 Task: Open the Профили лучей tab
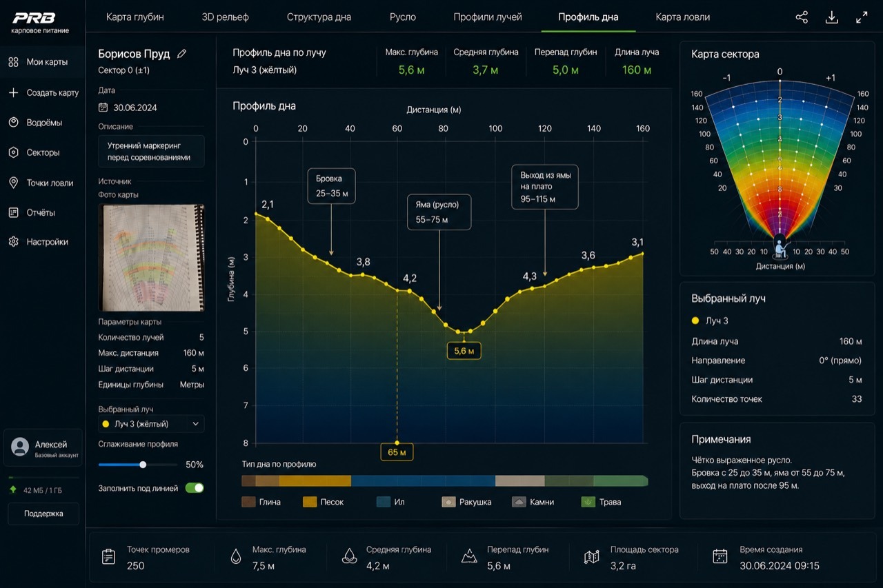(x=488, y=17)
